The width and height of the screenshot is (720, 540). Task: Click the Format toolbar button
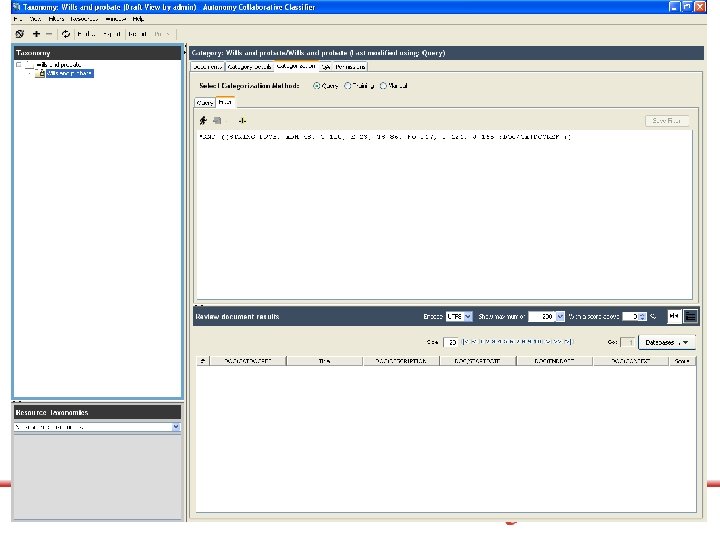(x=138, y=34)
